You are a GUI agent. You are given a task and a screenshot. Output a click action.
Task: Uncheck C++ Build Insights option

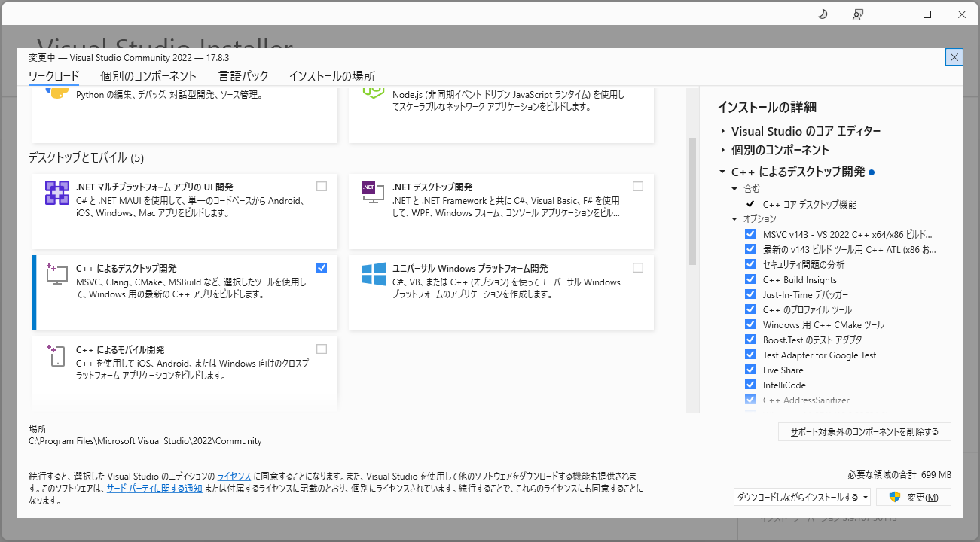pyautogui.click(x=750, y=279)
